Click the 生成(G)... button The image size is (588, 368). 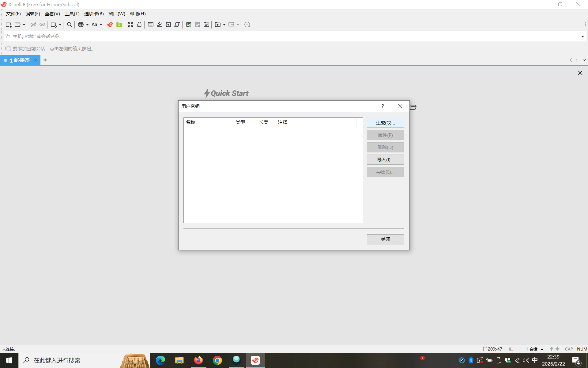[385, 123]
